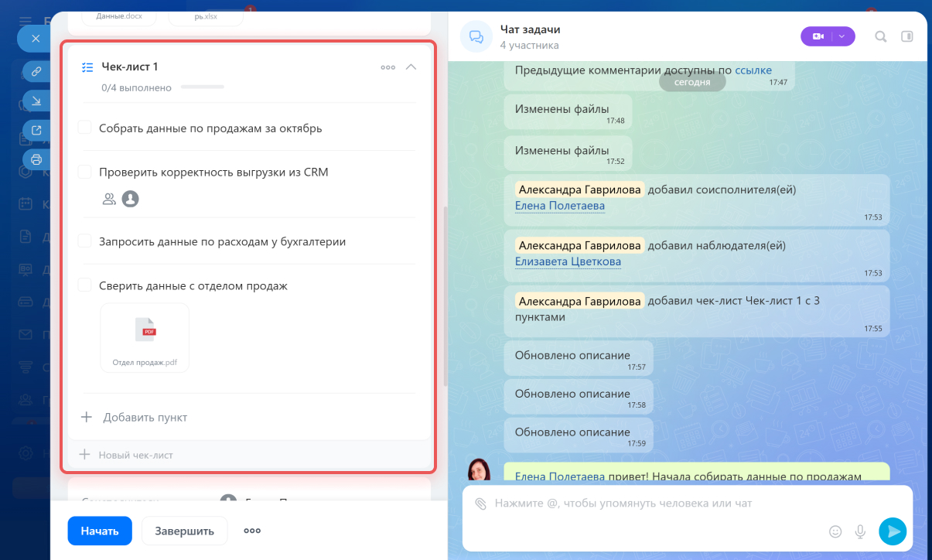Open the Отдел продаж.pdf attachment

145,337
